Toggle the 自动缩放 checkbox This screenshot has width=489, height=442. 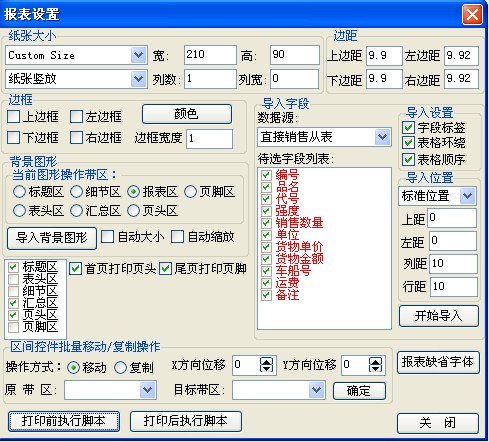(177, 237)
